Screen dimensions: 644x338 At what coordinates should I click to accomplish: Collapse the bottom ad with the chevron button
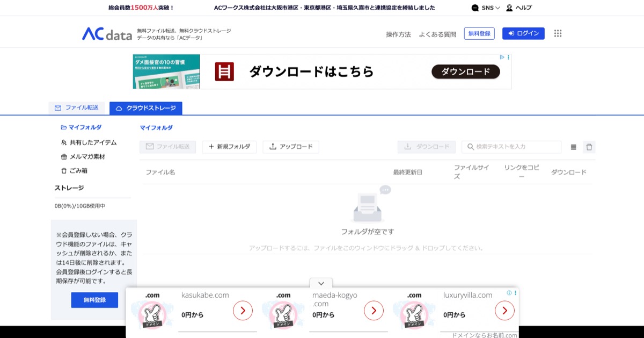pyautogui.click(x=321, y=283)
